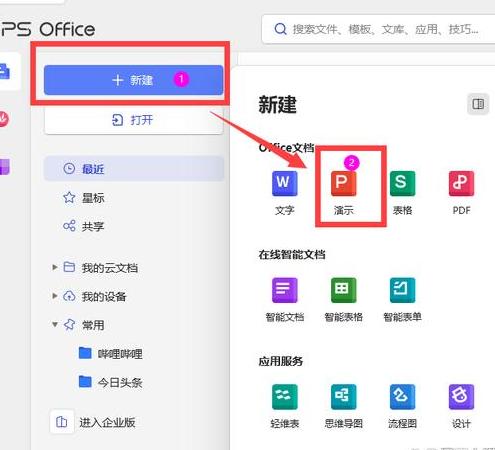The height and width of the screenshot is (450, 495).
Task: Click the magnifier icon in search bar
Action: pos(280,29)
